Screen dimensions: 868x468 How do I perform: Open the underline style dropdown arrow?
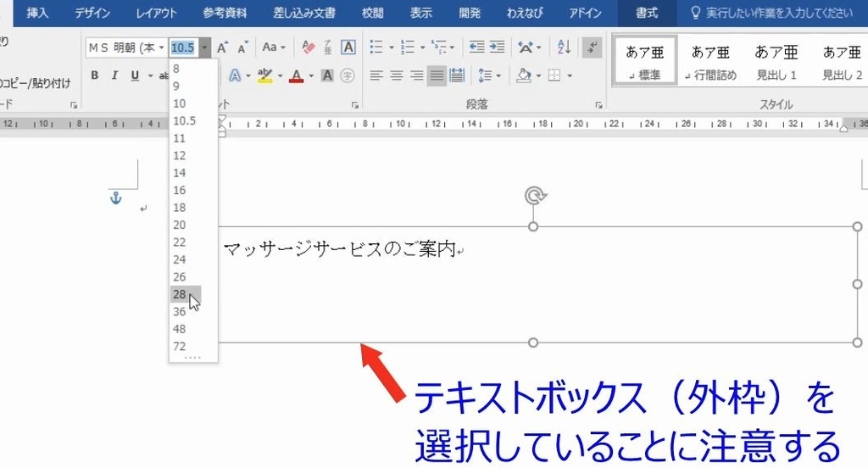(150, 75)
